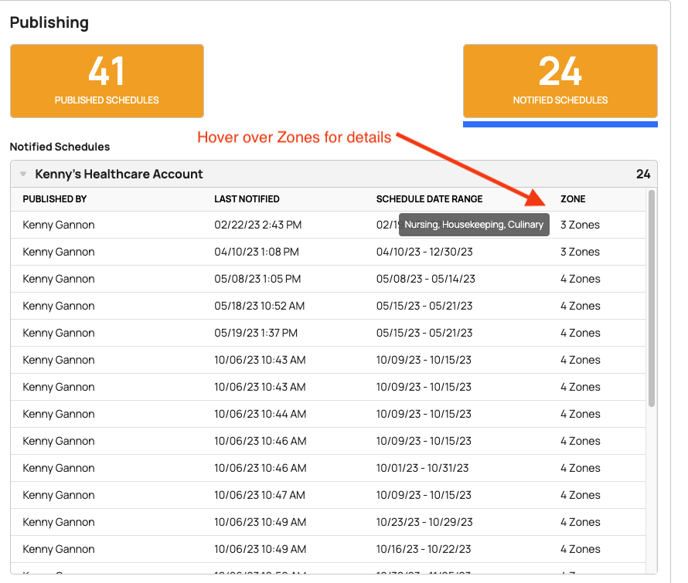Click Kenny Gannon in the 10/06/23 10:47 AM row
The image size is (688, 583).
[58, 495]
